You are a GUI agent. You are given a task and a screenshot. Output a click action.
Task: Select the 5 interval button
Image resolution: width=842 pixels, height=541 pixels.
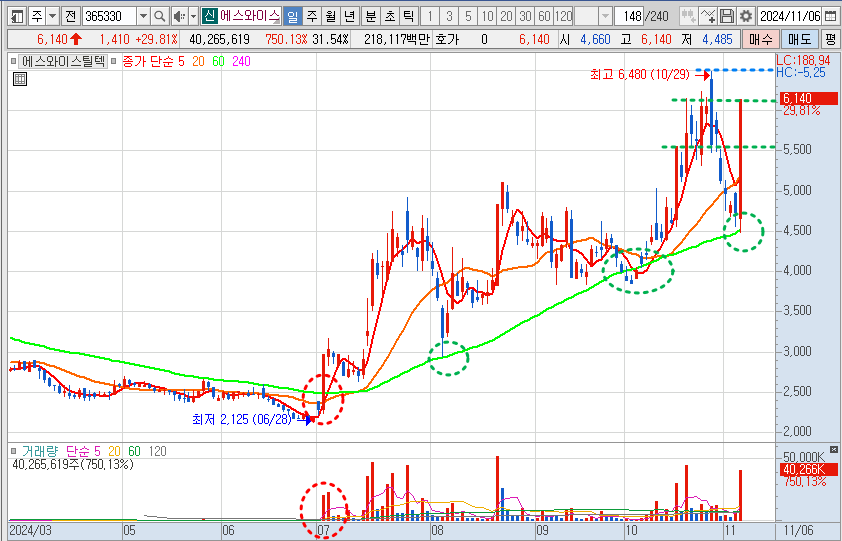[468, 17]
